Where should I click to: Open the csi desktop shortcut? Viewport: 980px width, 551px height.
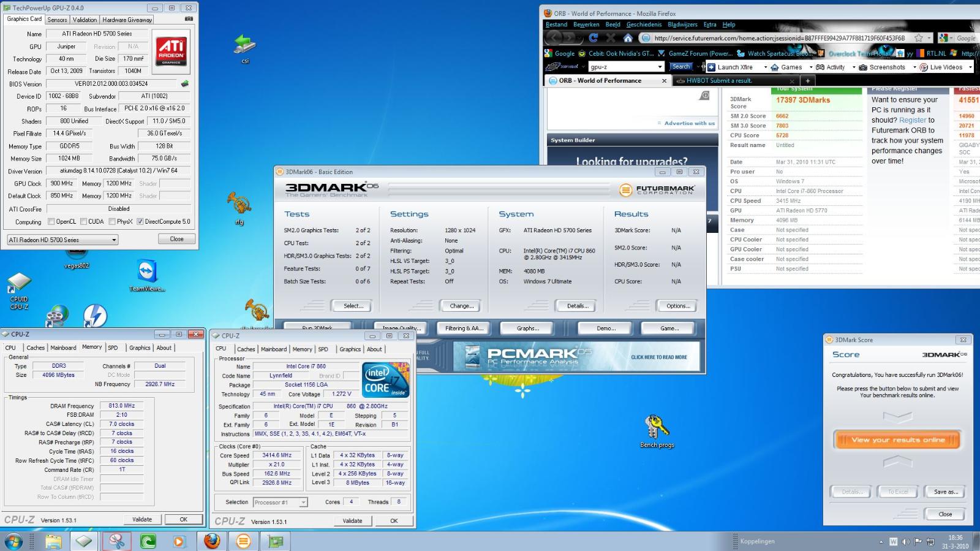[x=244, y=48]
